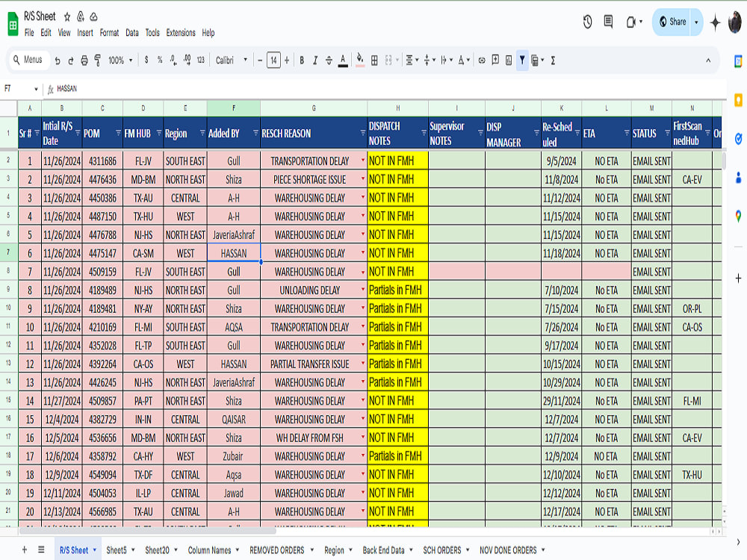Toggle Italic formatting
The image size is (747, 560).
click(315, 60)
